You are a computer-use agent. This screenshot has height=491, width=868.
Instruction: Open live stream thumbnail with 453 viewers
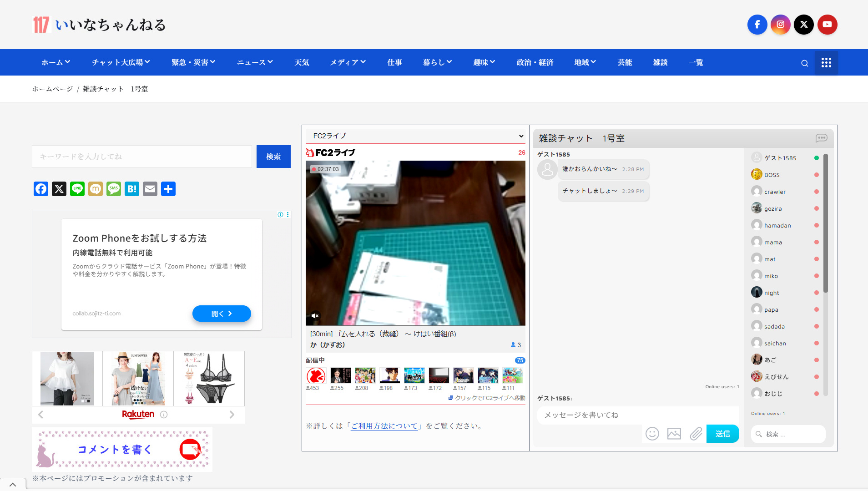(x=316, y=376)
